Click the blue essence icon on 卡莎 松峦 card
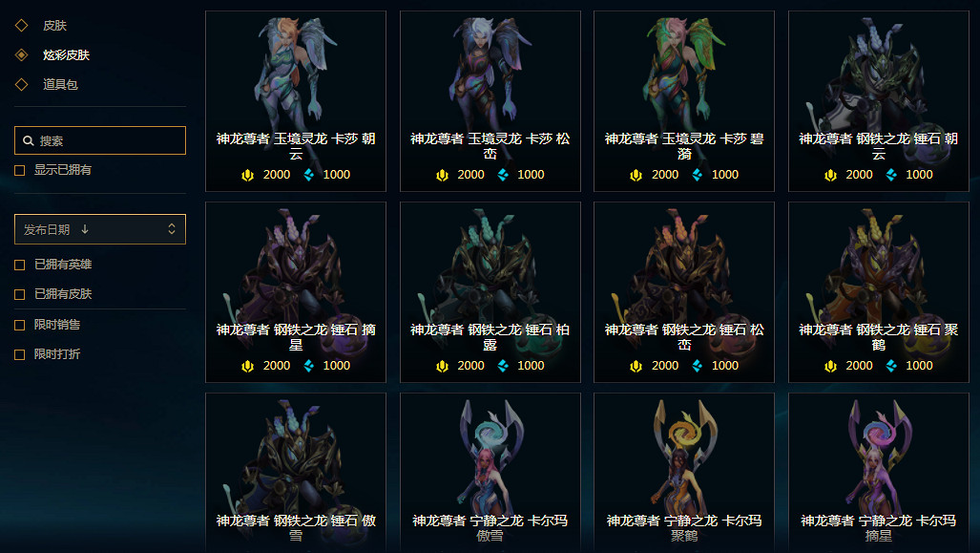Viewport: 980px width, 553px height. [x=503, y=175]
